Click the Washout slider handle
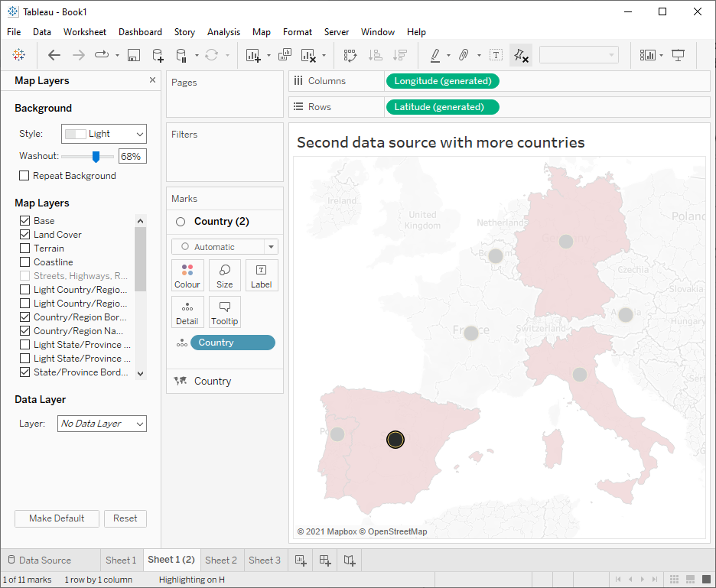The height and width of the screenshot is (588, 716). tap(96, 156)
